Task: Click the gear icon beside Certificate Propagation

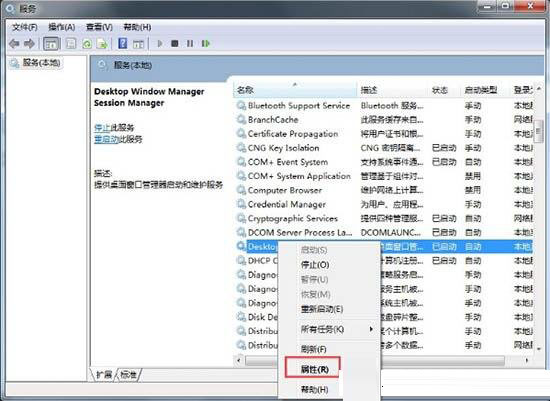Action: (241, 133)
